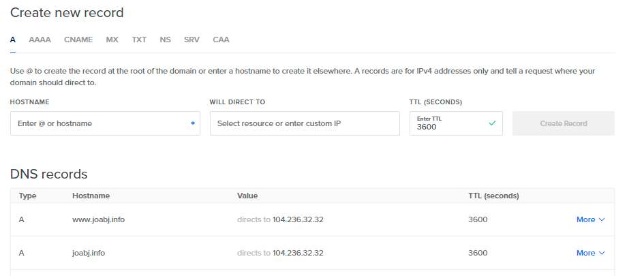644x276 pixels.
Task: Open the MX record tab
Action: tap(112, 40)
